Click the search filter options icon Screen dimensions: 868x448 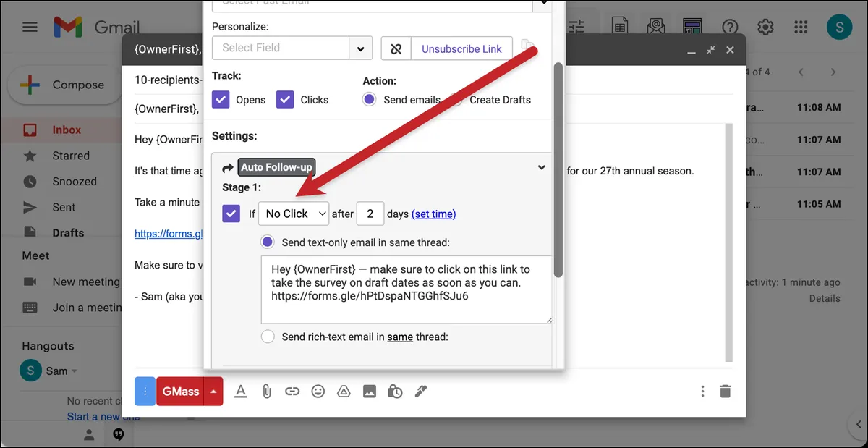coord(576,28)
